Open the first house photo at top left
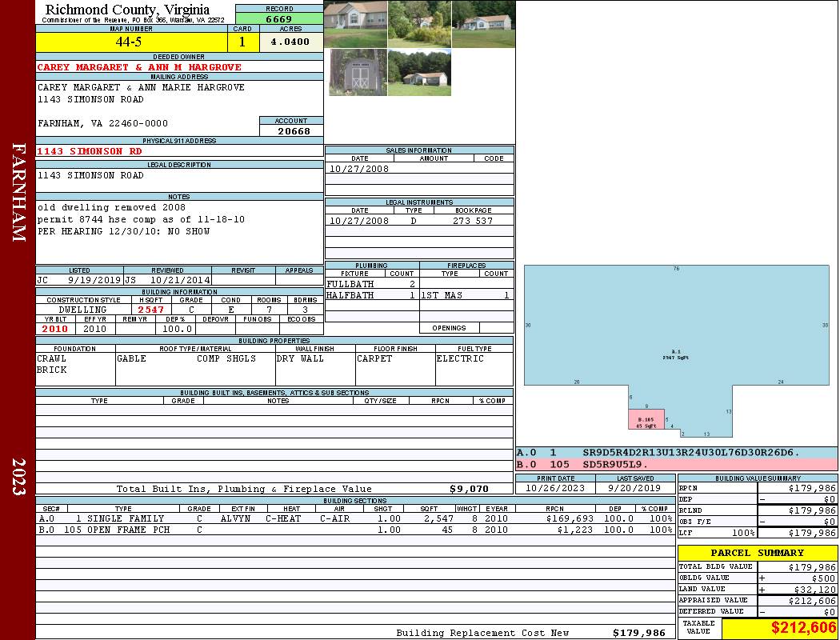The width and height of the screenshot is (840, 640). point(355,24)
